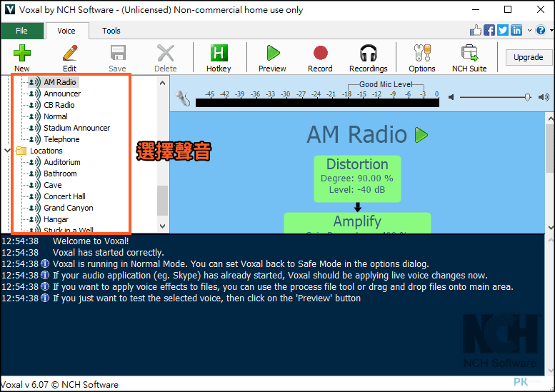This screenshot has height=392, width=555.
Task: Click voice list scroll up arrow
Action: click(162, 83)
